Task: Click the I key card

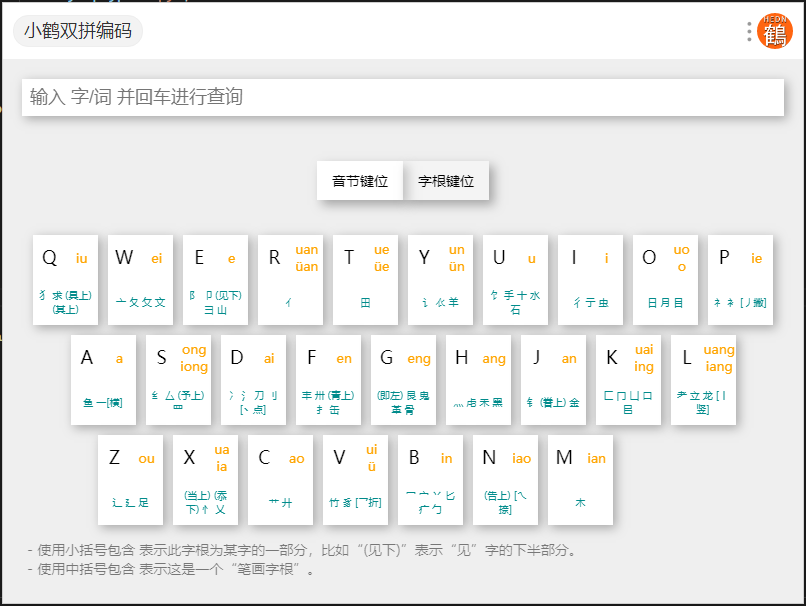Action: 591,280
